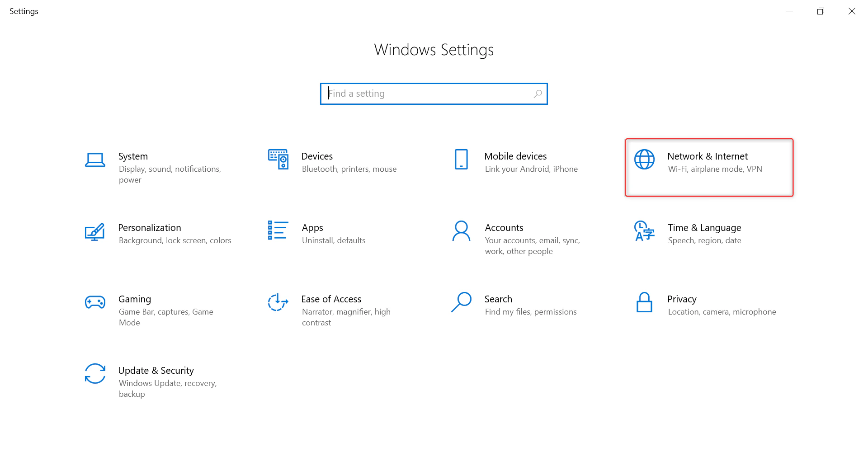This screenshot has height=461, width=868.
Task: Click the Ease of Access icon
Action: click(278, 302)
